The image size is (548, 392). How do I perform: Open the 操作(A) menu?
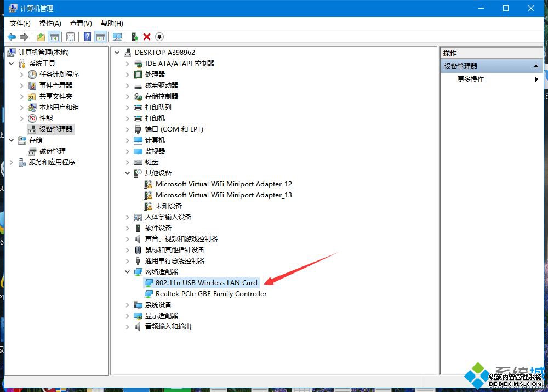[x=50, y=24]
